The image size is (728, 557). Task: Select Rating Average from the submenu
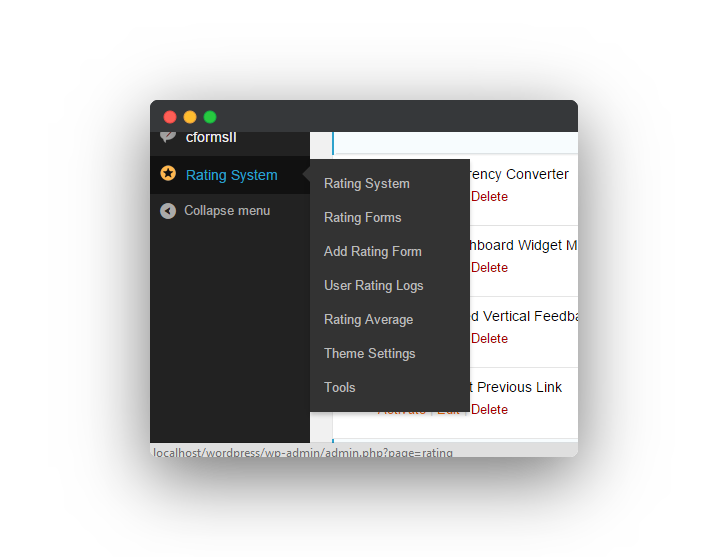369,320
